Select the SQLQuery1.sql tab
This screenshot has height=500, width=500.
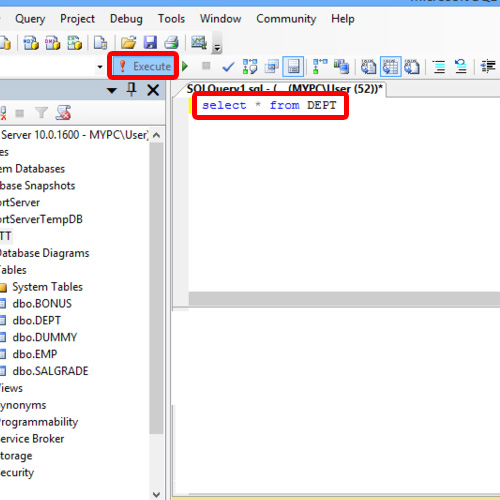pos(284,89)
